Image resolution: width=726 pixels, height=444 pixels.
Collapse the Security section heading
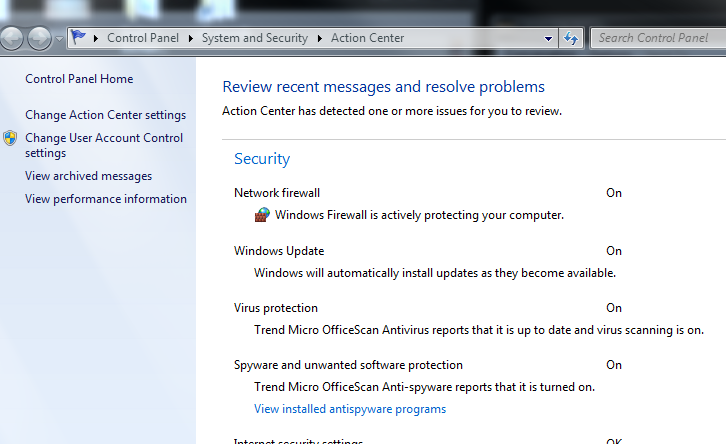262,159
